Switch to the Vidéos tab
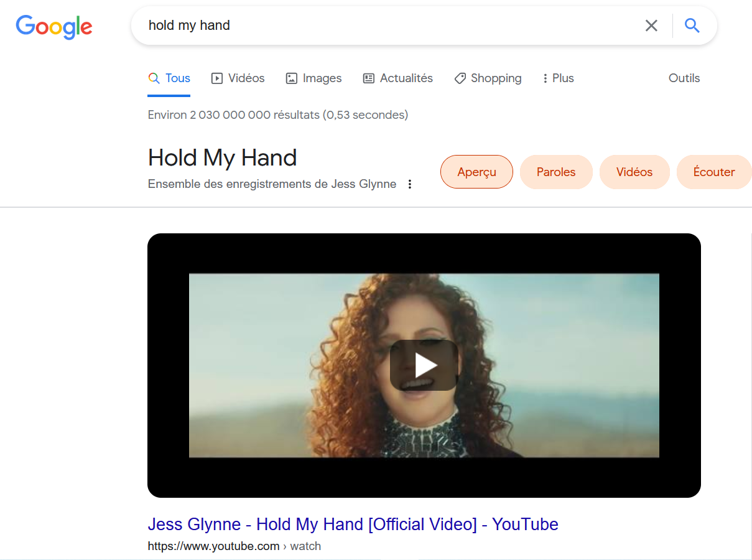 [238, 78]
